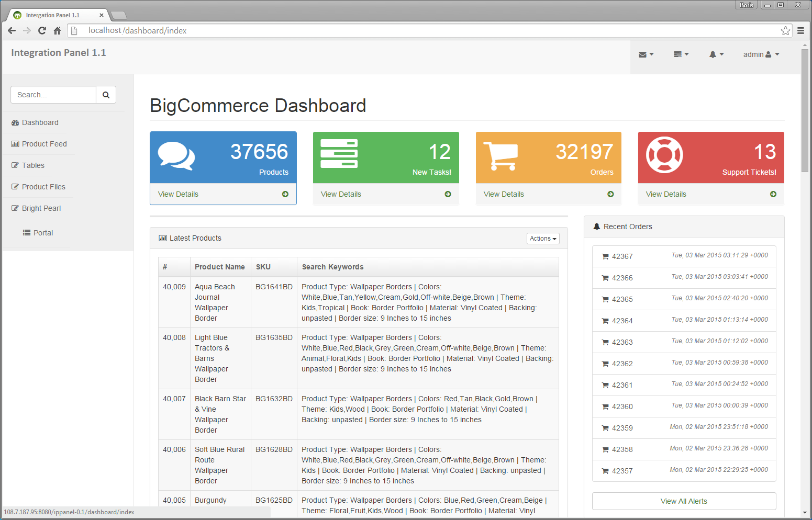Expand Actions dropdown in Latest Products

point(543,239)
